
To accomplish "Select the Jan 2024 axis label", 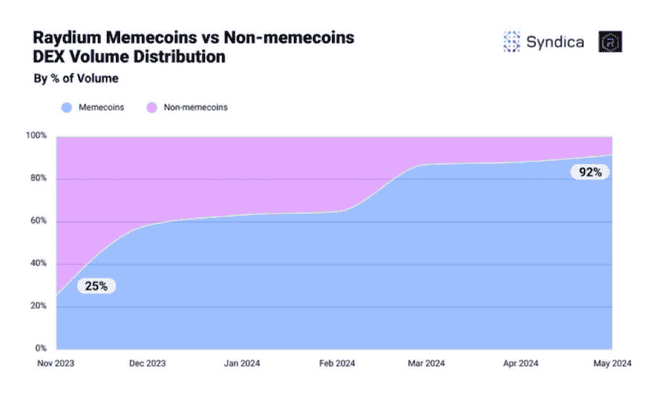I will (x=242, y=363).
